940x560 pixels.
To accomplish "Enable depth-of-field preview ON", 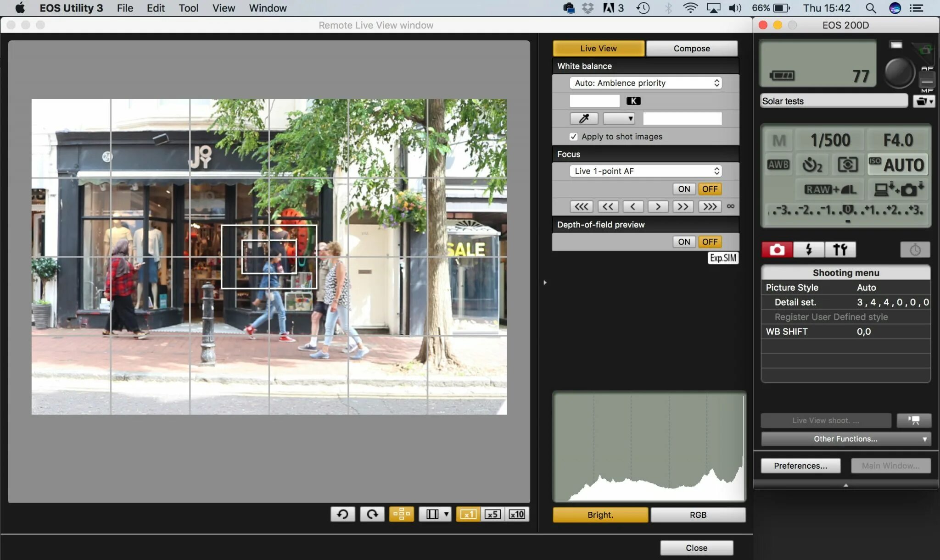I will [x=684, y=241].
